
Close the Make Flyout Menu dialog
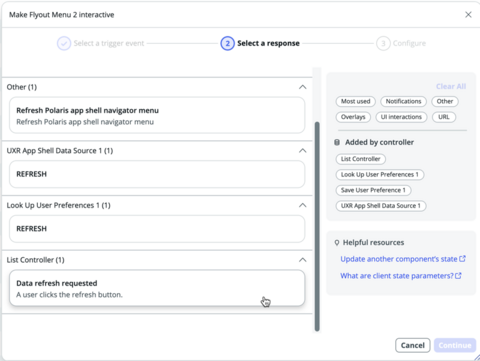coord(468,15)
